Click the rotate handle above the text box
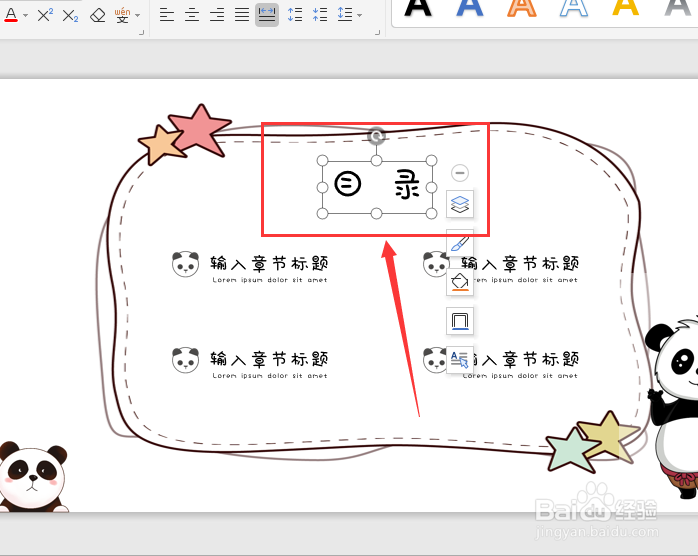This screenshot has height=556, width=698. pos(377,136)
